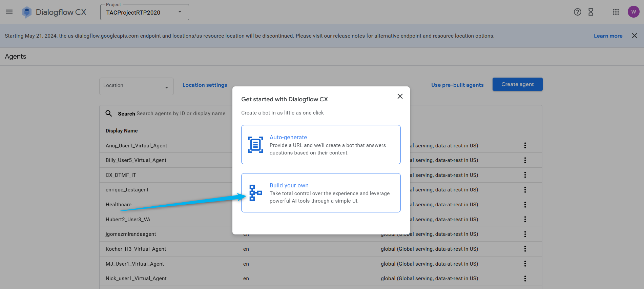Open options menu for jgomezmirandaagent
Image resolution: width=644 pixels, height=289 pixels.
coord(525,234)
